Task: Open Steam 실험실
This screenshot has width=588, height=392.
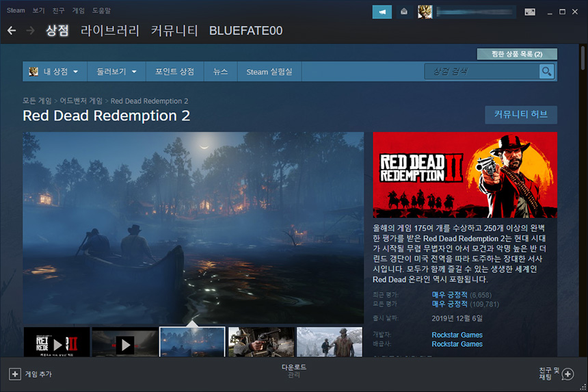Action: click(x=269, y=71)
